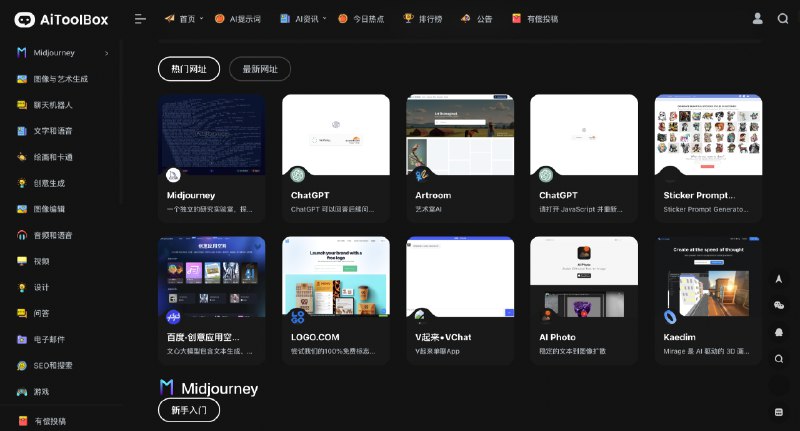Open the 图像编辑 sidebar icon
800x431 pixels.
21,209
